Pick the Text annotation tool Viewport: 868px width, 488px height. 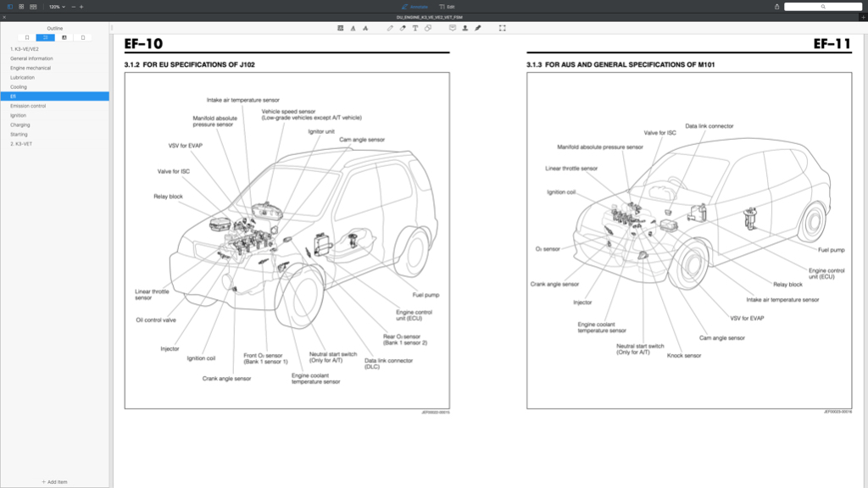point(415,28)
